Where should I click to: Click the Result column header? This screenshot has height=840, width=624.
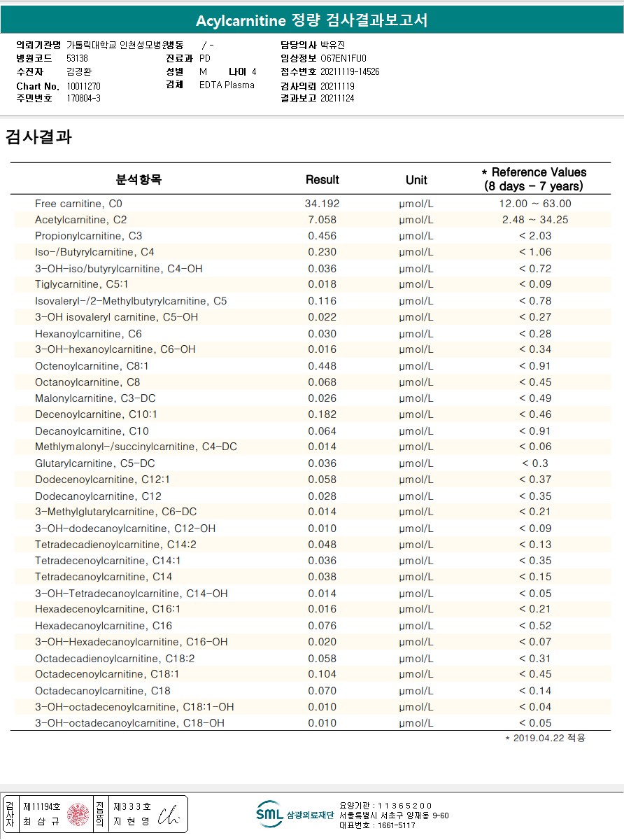tap(322, 180)
